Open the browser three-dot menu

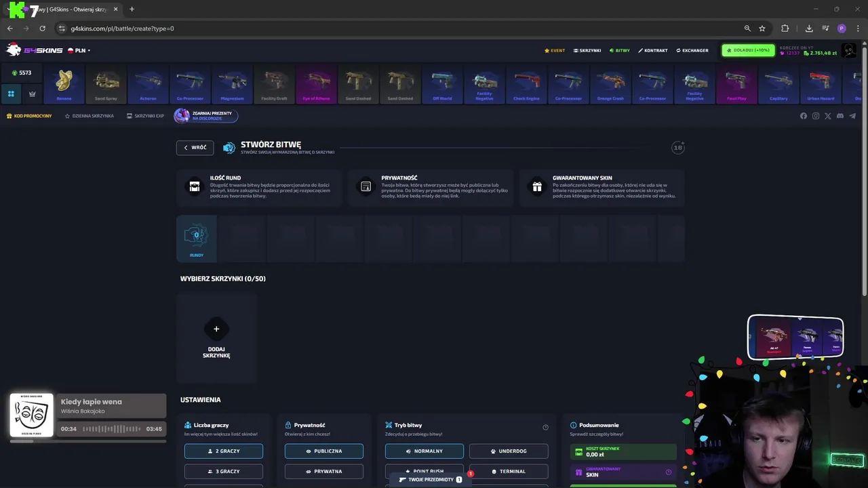coord(858,28)
